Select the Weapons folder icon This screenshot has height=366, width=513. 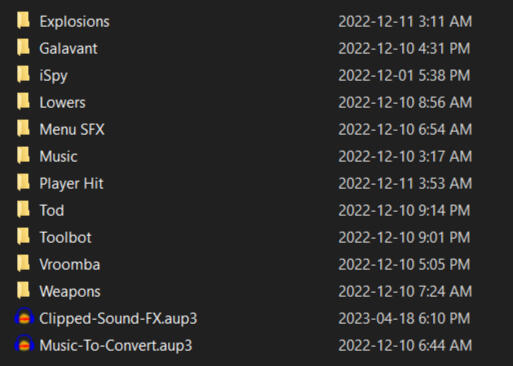coord(23,291)
